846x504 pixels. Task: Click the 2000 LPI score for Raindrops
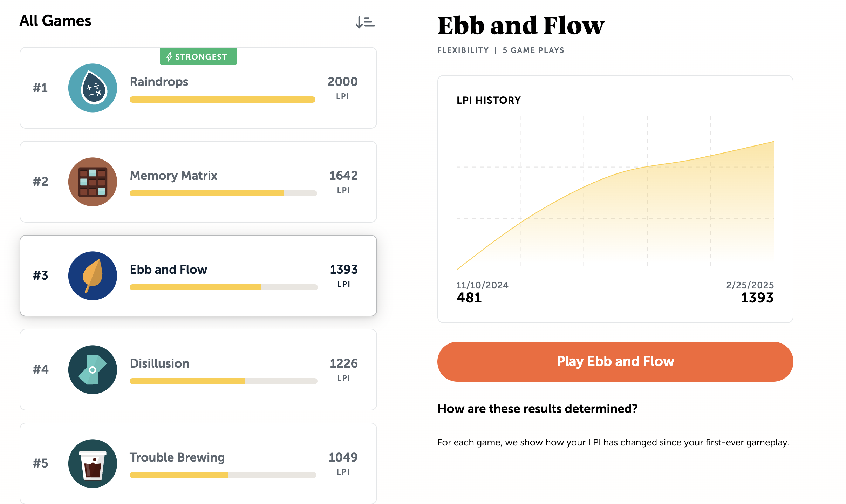click(342, 82)
